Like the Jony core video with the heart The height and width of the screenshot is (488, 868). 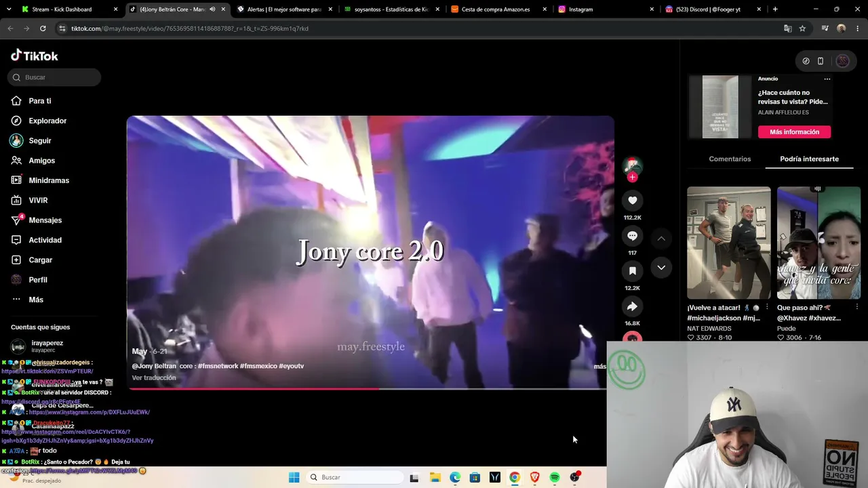point(632,200)
